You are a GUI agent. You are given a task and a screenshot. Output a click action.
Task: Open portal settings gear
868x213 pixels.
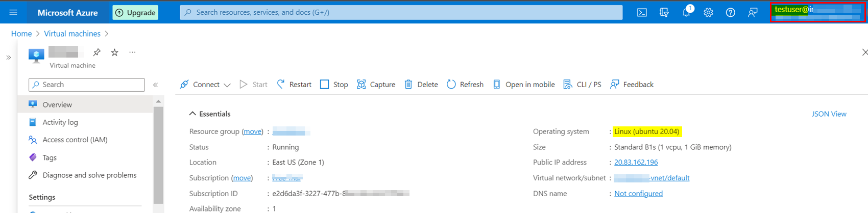coord(708,13)
